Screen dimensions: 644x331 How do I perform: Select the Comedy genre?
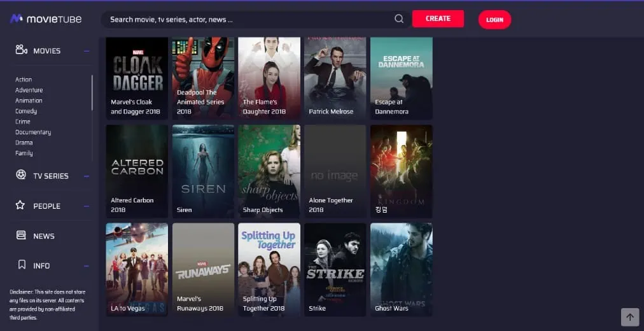(x=26, y=111)
